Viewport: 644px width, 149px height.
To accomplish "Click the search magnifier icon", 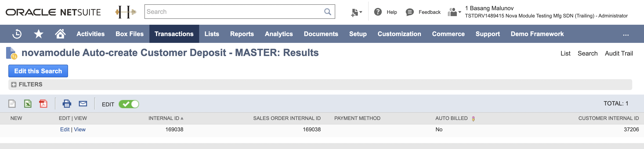I will 328,12.
